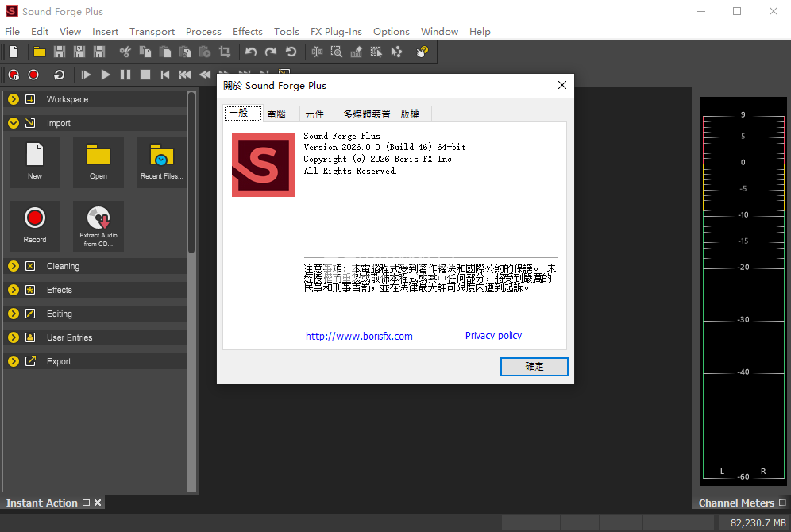Expand the Cleaning section
The image size is (791, 532).
pyautogui.click(x=14, y=266)
